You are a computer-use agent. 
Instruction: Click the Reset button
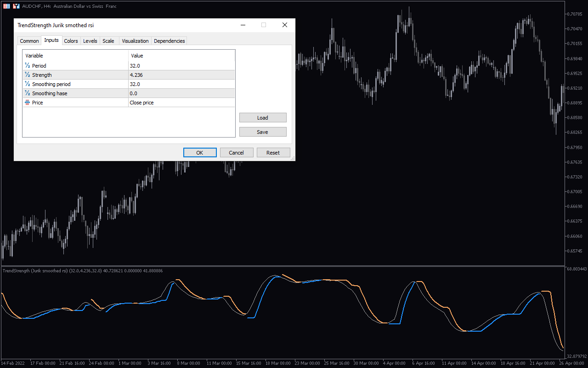coord(273,153)
